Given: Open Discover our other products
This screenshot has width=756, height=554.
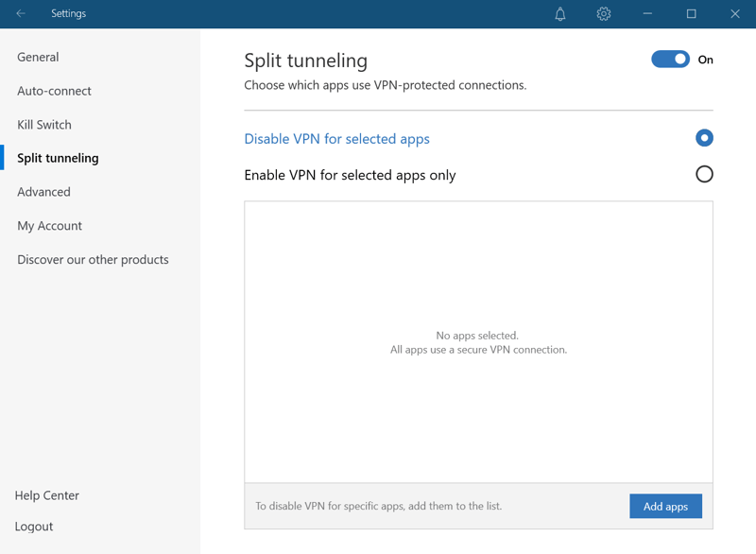Looking at the screenshot, I should 93,259.
